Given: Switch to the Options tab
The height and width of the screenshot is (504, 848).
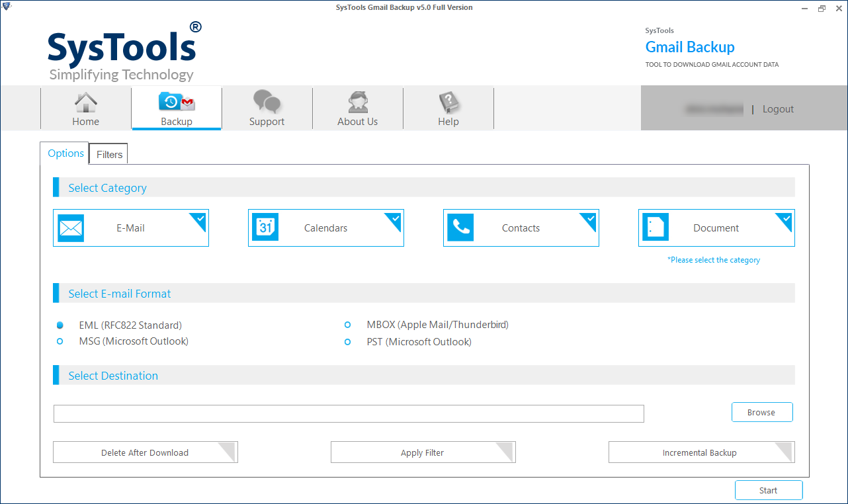Looking at the screenshot, I should click(x=65, y=153).
